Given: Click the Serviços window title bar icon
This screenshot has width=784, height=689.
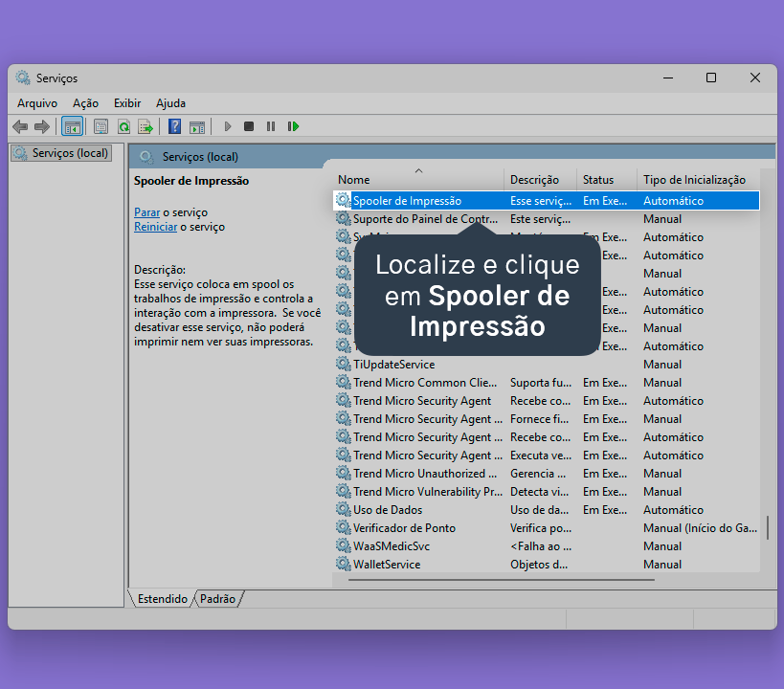Looking at the screenshot, I should (x=23, y=78).
